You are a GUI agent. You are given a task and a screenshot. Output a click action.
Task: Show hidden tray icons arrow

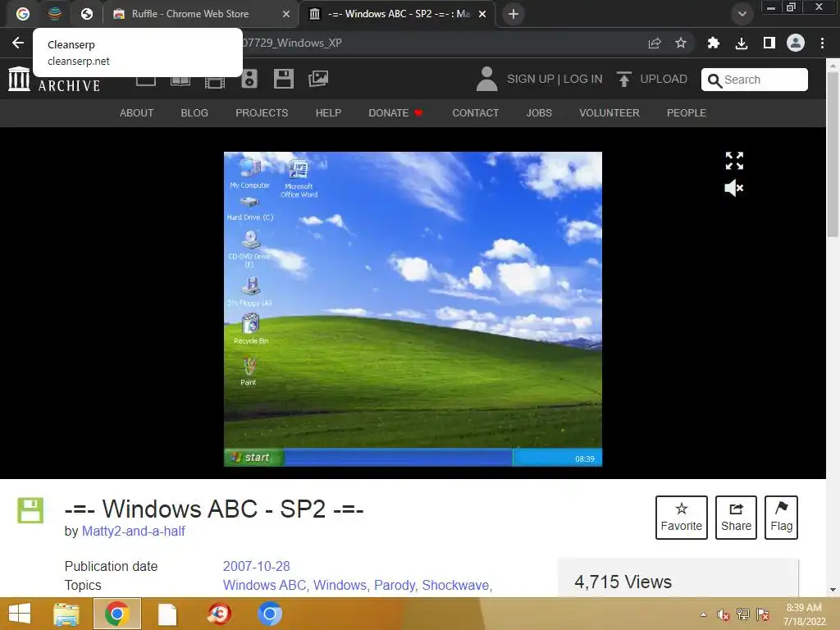click(703, 614)
